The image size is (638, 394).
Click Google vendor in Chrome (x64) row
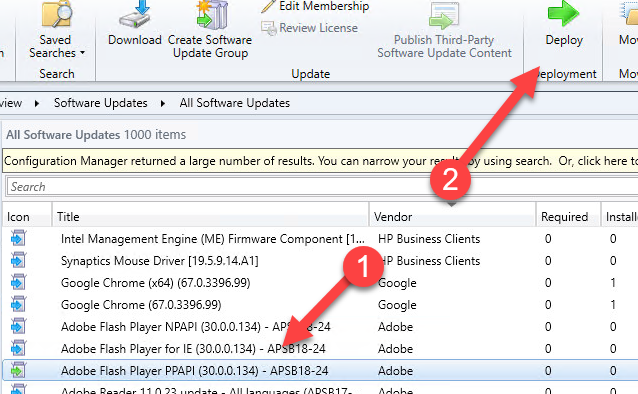[397, 283]
